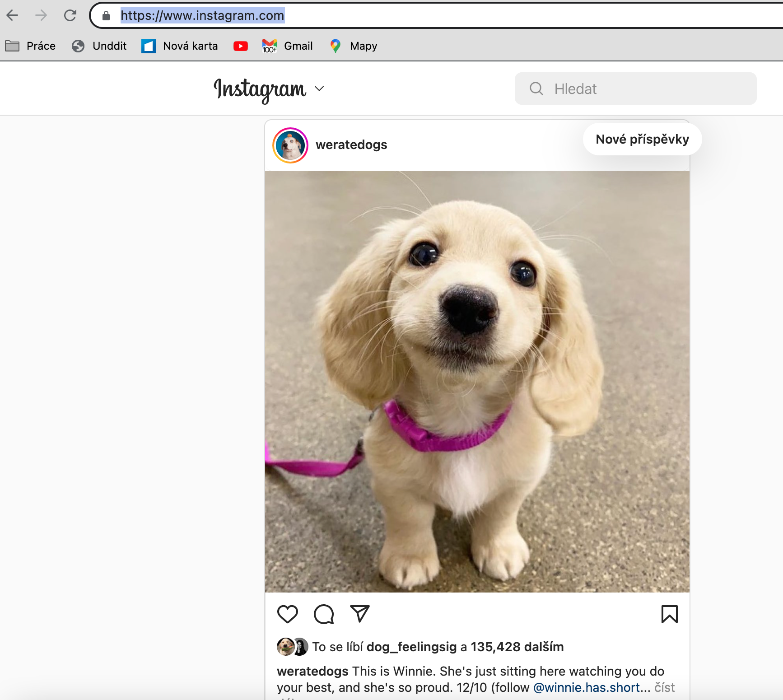View site security lock info
Viewport: 783px width, 700px height.
pos(106,16)
